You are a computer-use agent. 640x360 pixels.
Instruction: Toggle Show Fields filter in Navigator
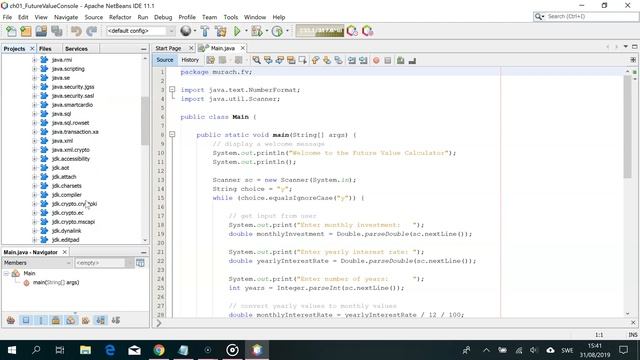[26, 320]
